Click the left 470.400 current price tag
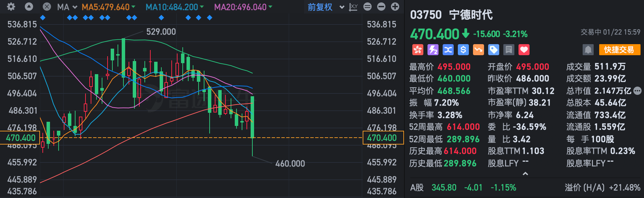The height and width of the screenshot is (198, 644). pos(20,138)
